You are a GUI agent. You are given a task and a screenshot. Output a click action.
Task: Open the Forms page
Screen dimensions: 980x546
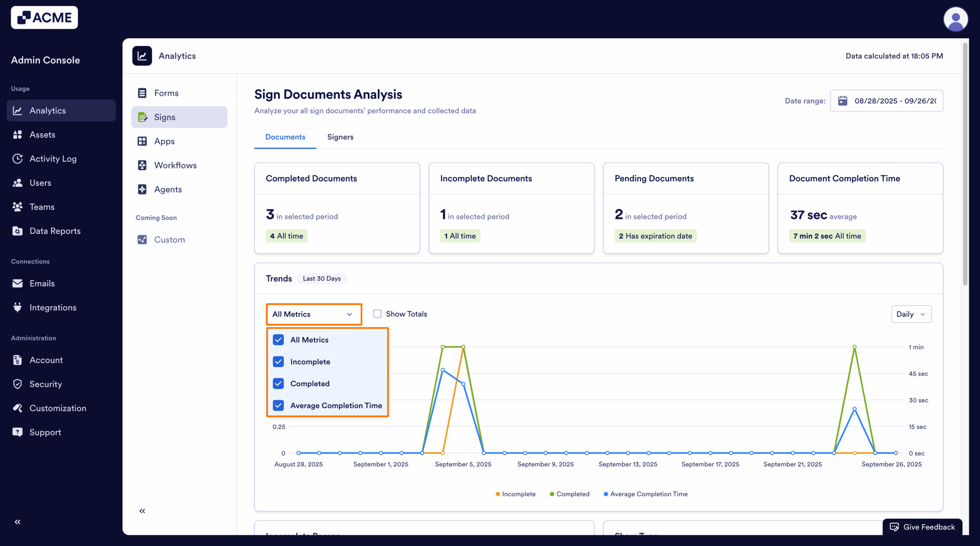click(166, 93)
